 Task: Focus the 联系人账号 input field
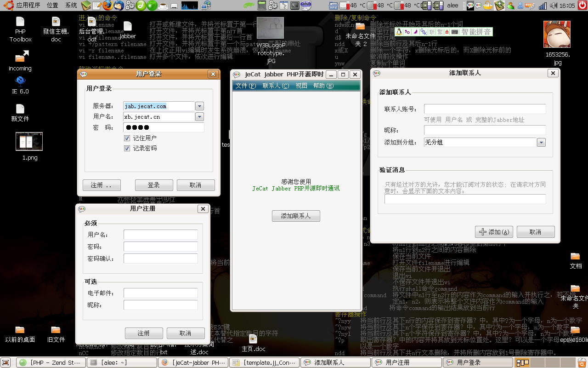point(485,109)
